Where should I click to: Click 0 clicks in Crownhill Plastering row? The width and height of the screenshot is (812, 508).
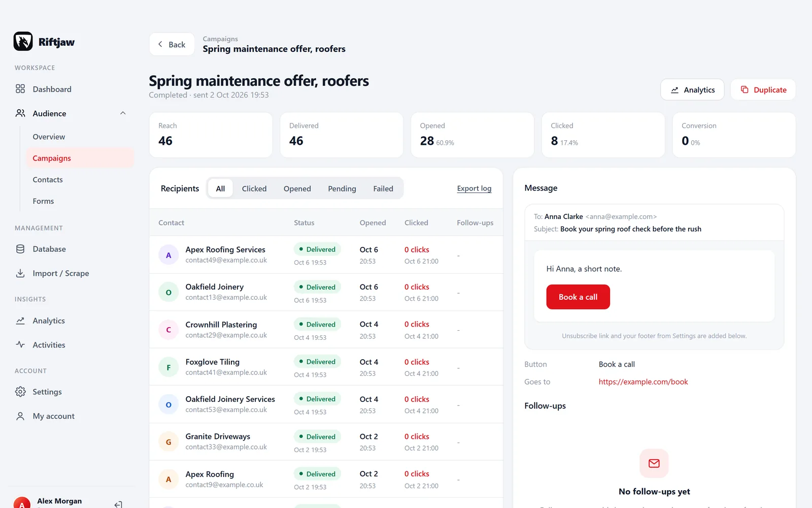tap(417, 324)
